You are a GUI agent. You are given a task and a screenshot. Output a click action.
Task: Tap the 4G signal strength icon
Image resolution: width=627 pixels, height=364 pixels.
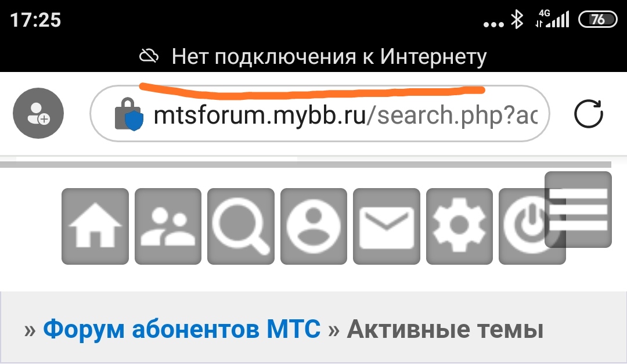click(x=552, y=19)
